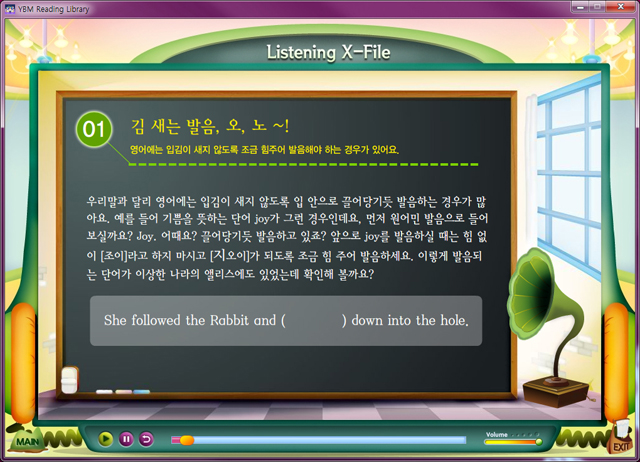Screen dimensions: 640x462
Task: Click the green play button
Action: coord(106,439)
